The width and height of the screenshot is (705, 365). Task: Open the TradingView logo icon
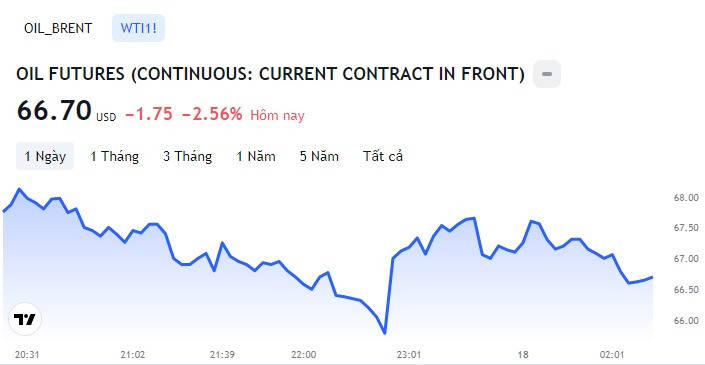coord(25,319)
